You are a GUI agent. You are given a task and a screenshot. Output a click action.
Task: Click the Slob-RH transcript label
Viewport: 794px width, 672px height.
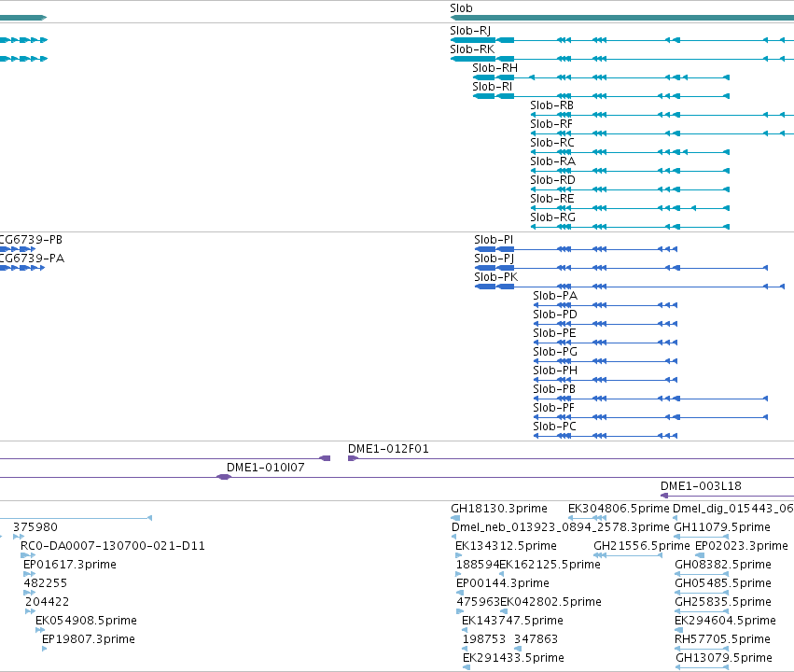(x=495, y=68)
